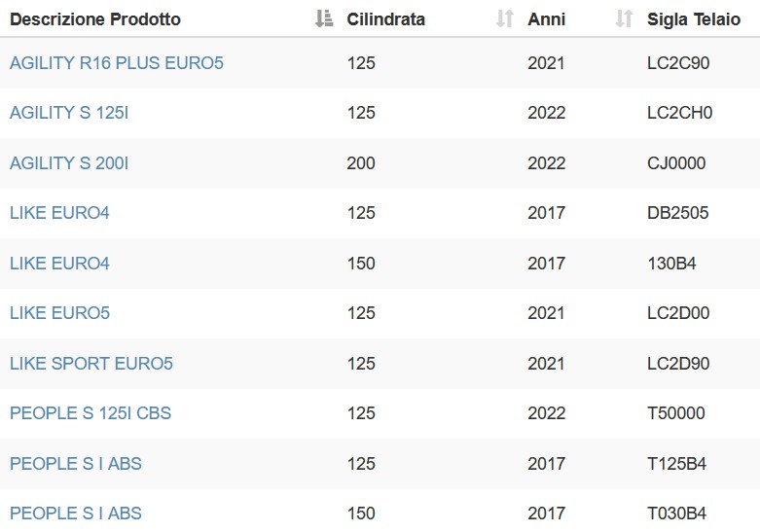Sort by Anni column header text
This screenshot has height=532, width=760.
point(546,19)
